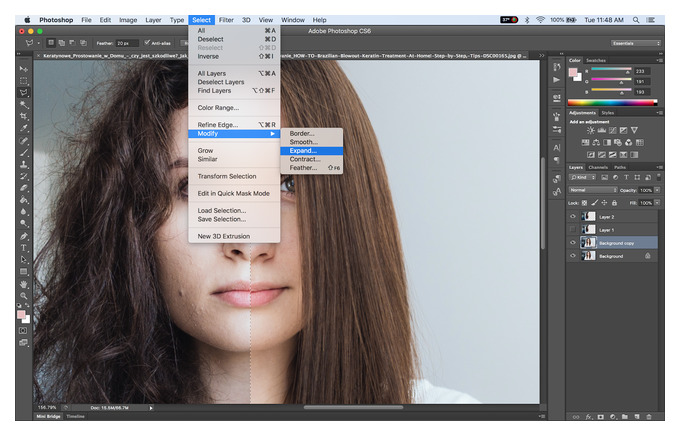
Task: Select the Horizontal Type tool
Action: 24,248
